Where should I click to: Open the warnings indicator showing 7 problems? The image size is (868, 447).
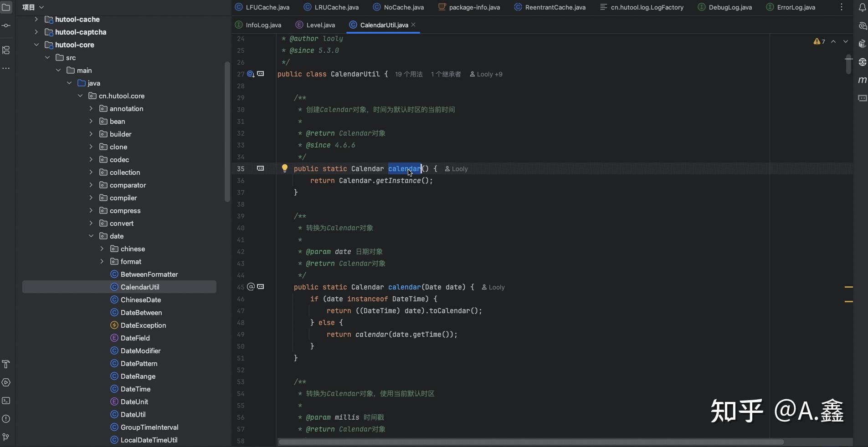click(819, 41)
